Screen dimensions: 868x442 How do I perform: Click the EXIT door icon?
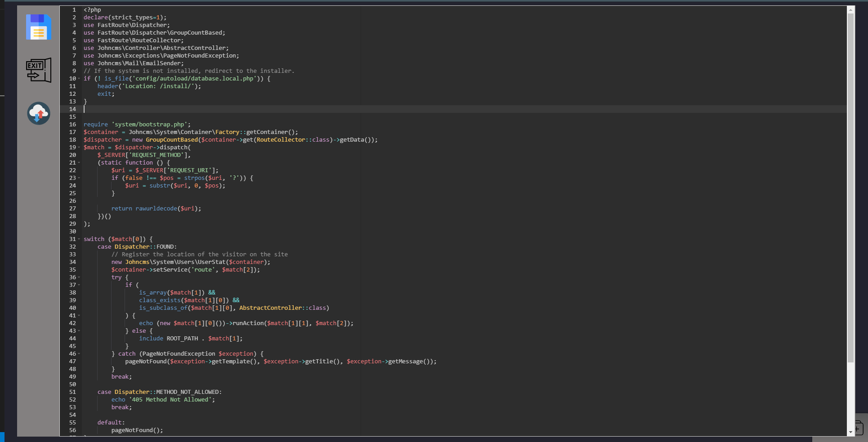pyautogui.click(x=38, y=70)
